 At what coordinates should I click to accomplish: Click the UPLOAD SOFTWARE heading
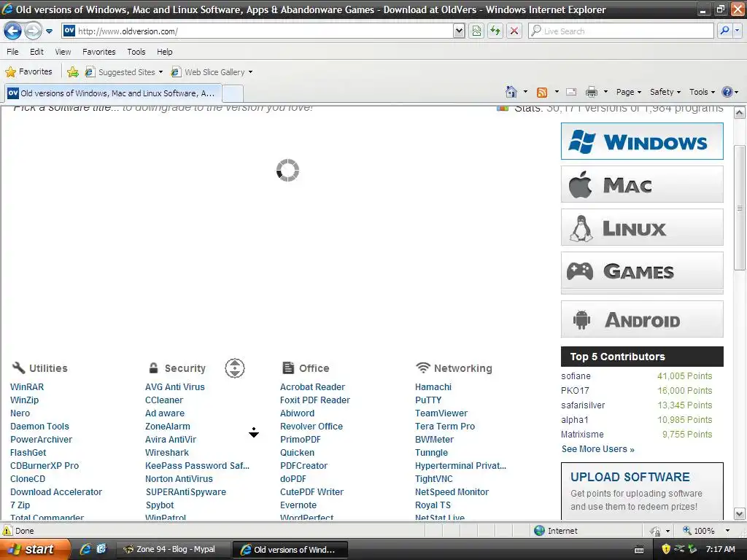(630, 477)
